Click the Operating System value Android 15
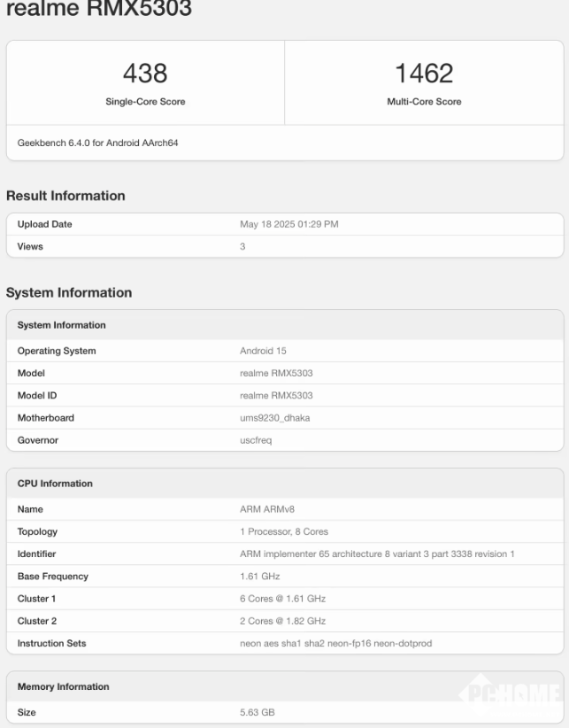This screenshot has width=569, height=728. click(x=262, y=351)
